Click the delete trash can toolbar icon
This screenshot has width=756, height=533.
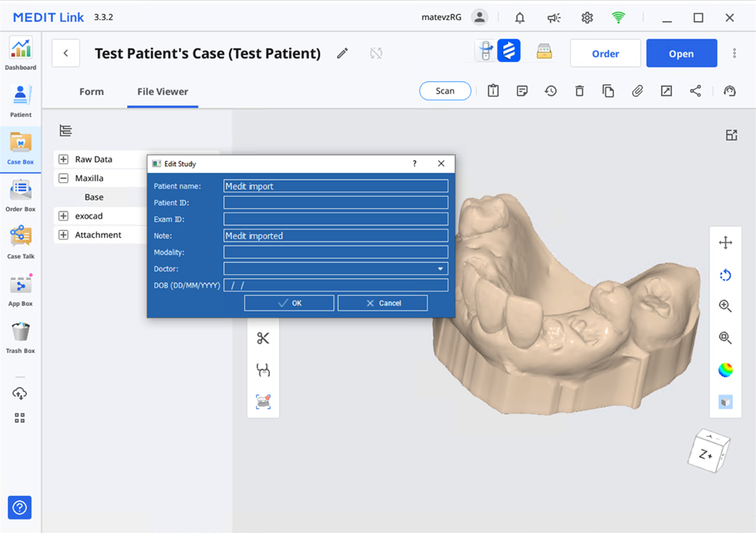point(579,91)
